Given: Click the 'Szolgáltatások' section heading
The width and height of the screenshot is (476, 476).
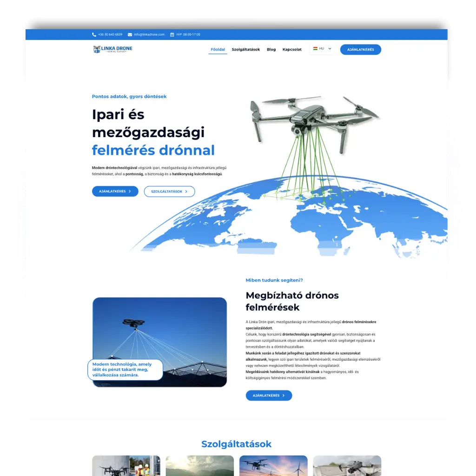Looking at the screenshot, I should 237,444.
